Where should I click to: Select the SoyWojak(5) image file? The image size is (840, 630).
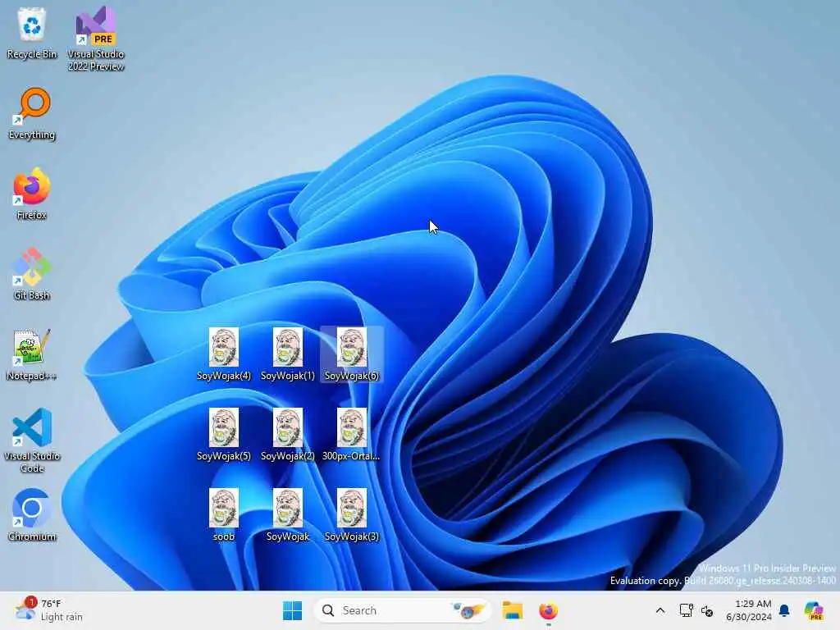pos(223,435)
